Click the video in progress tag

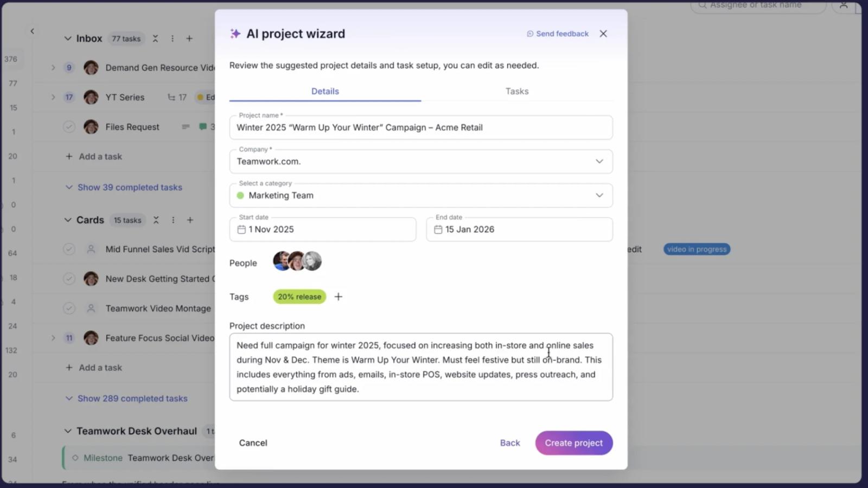click(x=697, y=249)
